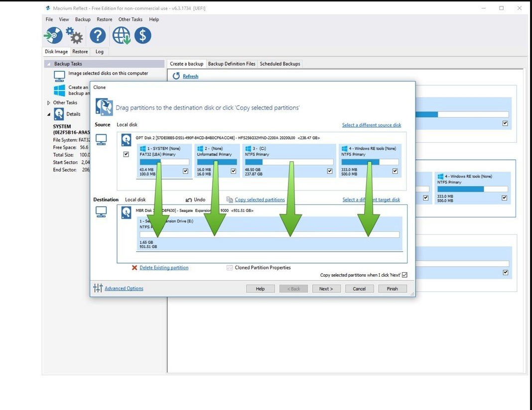Click the MBR Disk destination drive icon
532x410 pixels.
(126, 213)
